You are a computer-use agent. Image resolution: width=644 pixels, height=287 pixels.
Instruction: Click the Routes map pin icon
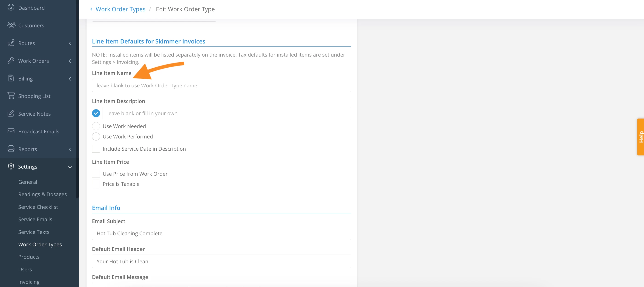pos(11,43)
